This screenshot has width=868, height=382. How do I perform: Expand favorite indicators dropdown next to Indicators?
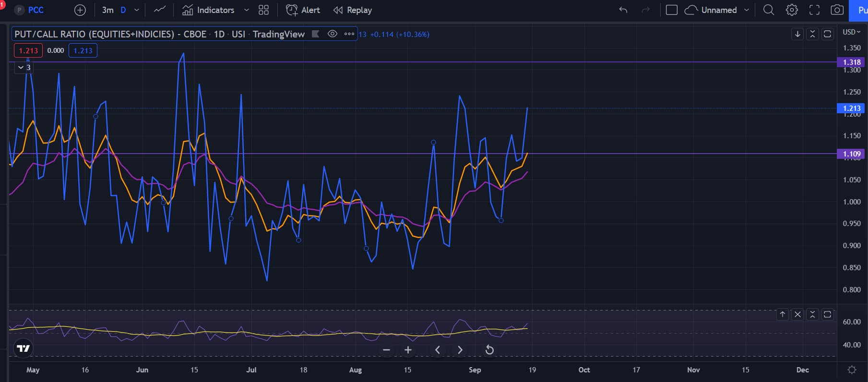click(x=247, y=10)
